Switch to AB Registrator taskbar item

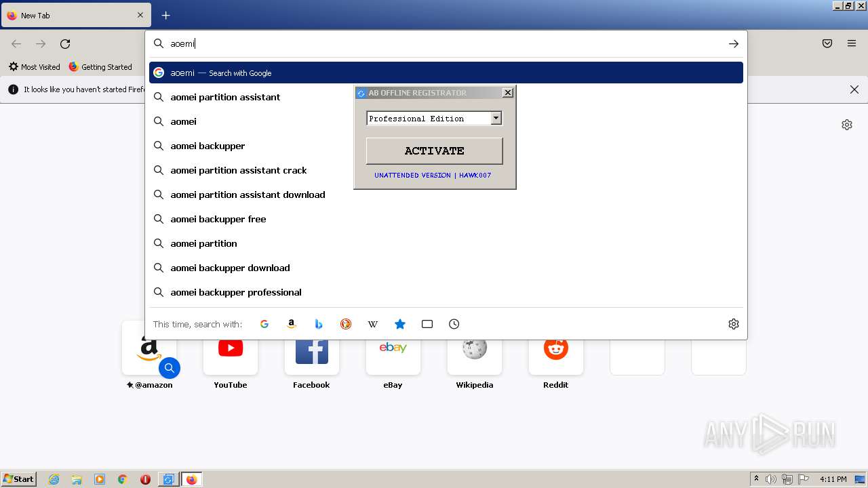(168, 479)
